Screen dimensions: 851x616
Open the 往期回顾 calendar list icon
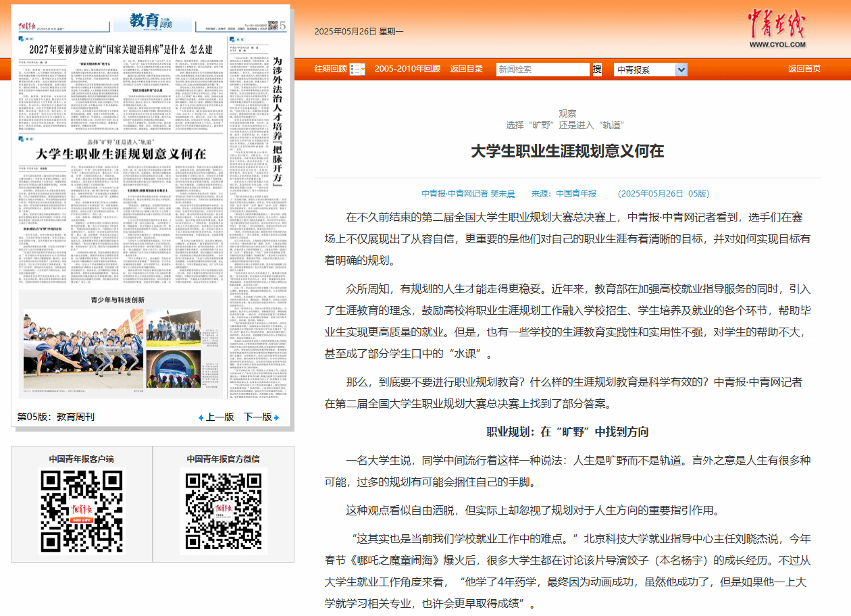click(357, 69)
